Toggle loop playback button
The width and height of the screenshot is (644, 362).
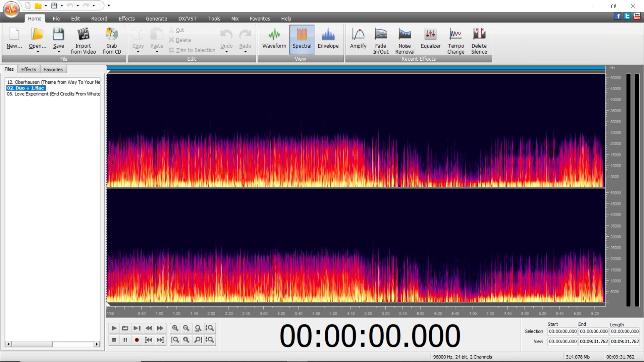click(x=125, y=328)
